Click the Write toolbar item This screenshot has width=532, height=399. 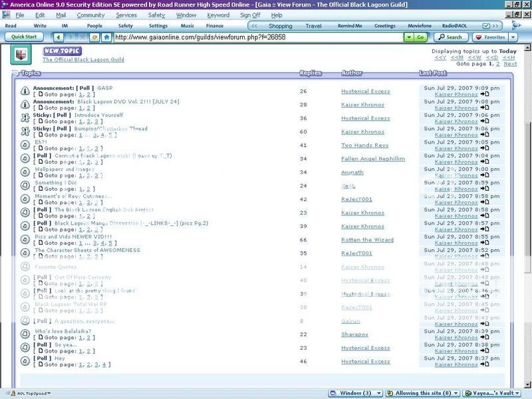coord(40,26)
